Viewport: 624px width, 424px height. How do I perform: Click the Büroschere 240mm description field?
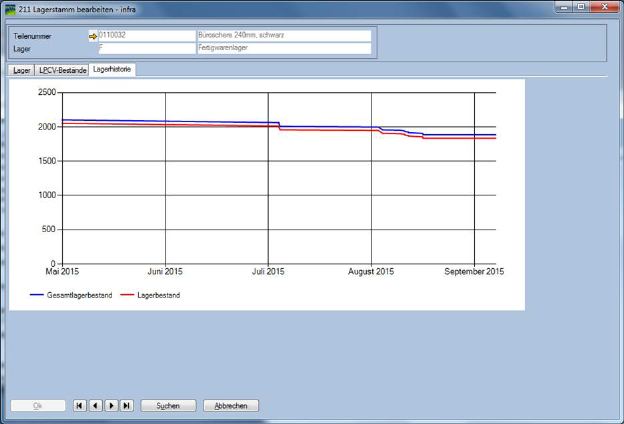click(x=284, y=35)
